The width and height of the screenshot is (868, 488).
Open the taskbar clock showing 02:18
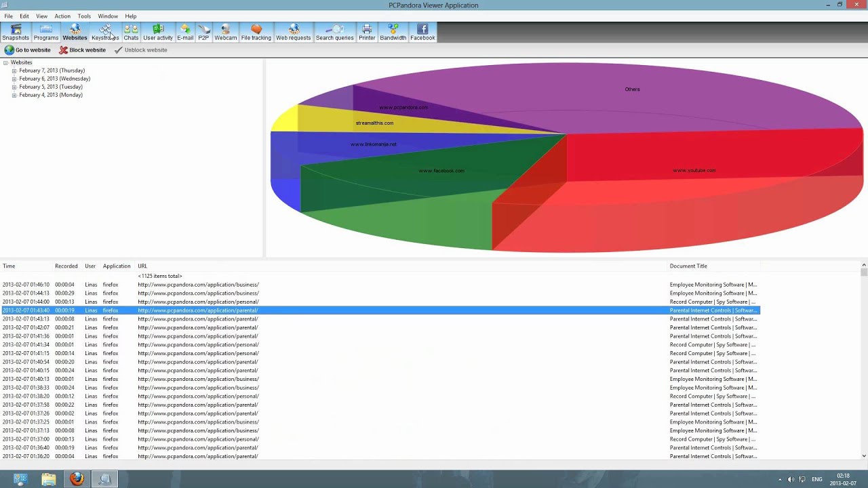843,479
